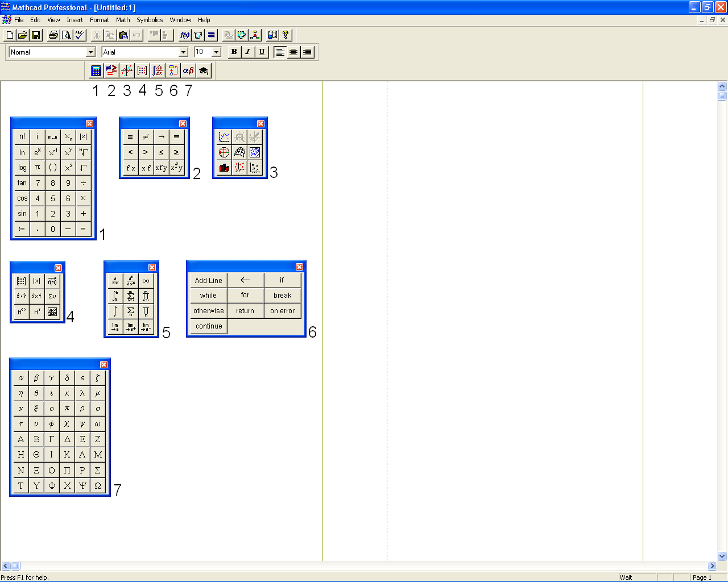Click the on error programming button
This screenshot has height=582, width=728.
283,311
